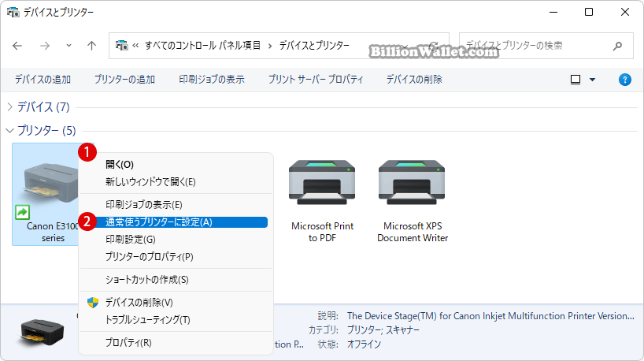Click the Canon printer thumbnail in details pane
The width and height of the screenshot is (644, 361).
pos(42,332)
